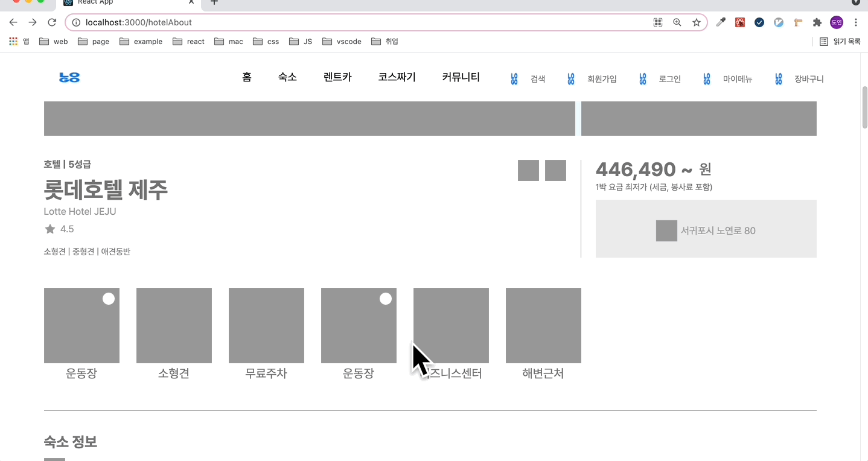868x461 pixels.
Task: Open the 홈 navigation menu item
Action: pos(247,77)
